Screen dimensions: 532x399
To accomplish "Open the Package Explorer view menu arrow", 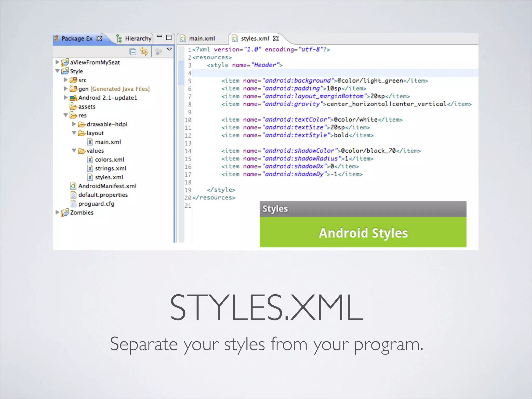I will coord(169,49).
